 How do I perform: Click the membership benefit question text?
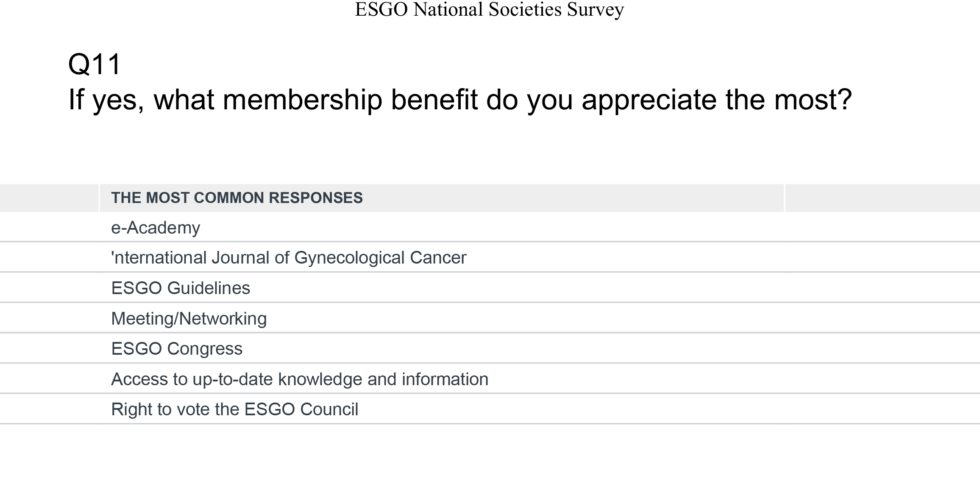460,100
